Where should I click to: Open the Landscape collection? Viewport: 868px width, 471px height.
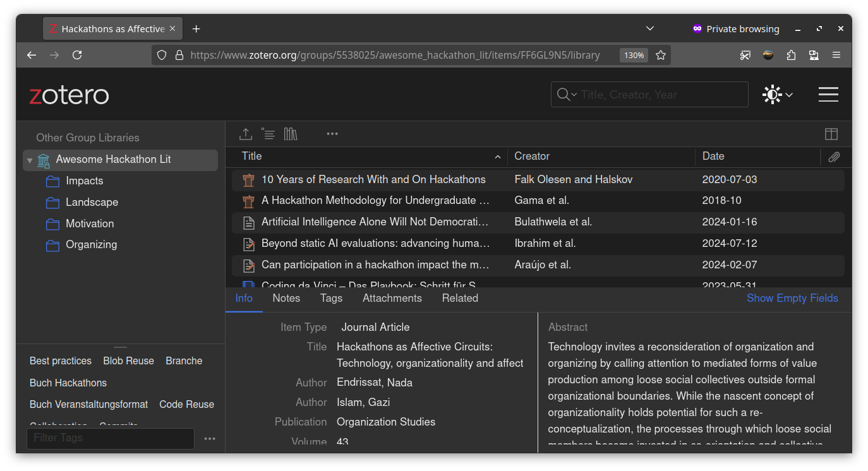(92, 202)
